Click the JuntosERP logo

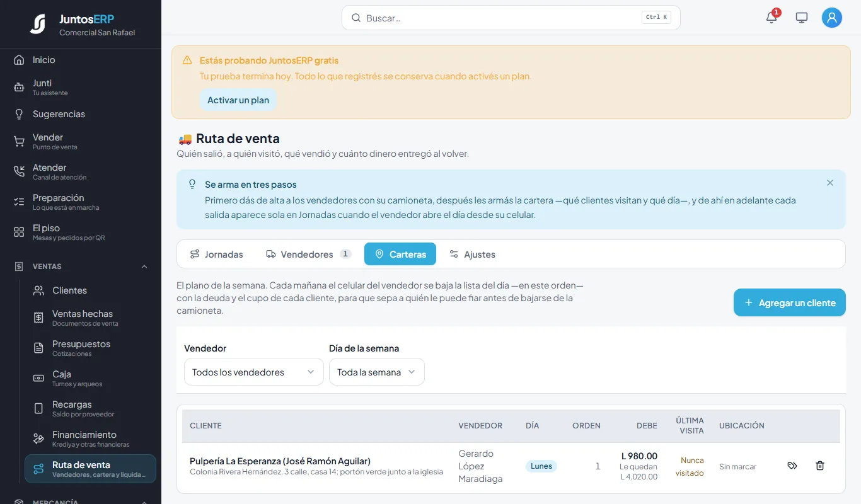pyautogui.click(x=38, y=24)
